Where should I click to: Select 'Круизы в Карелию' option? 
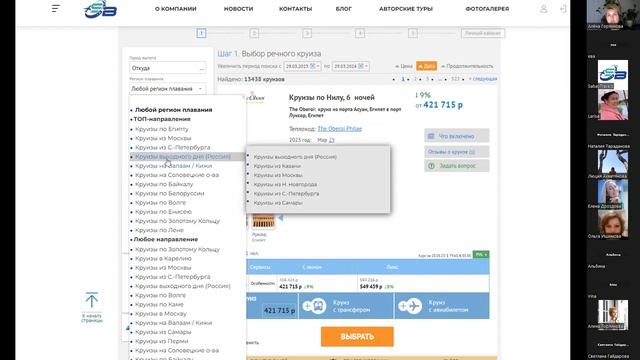pos(163,258)
